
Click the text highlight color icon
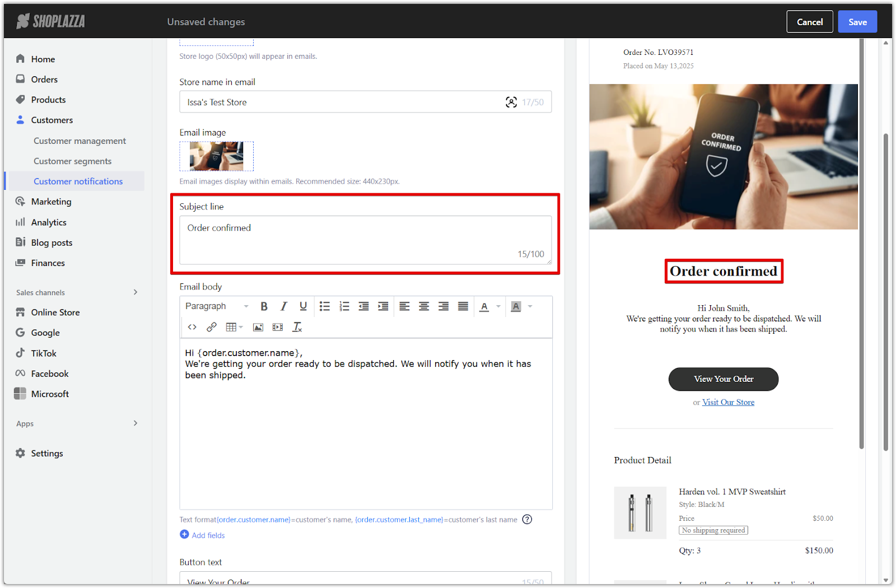516,306
